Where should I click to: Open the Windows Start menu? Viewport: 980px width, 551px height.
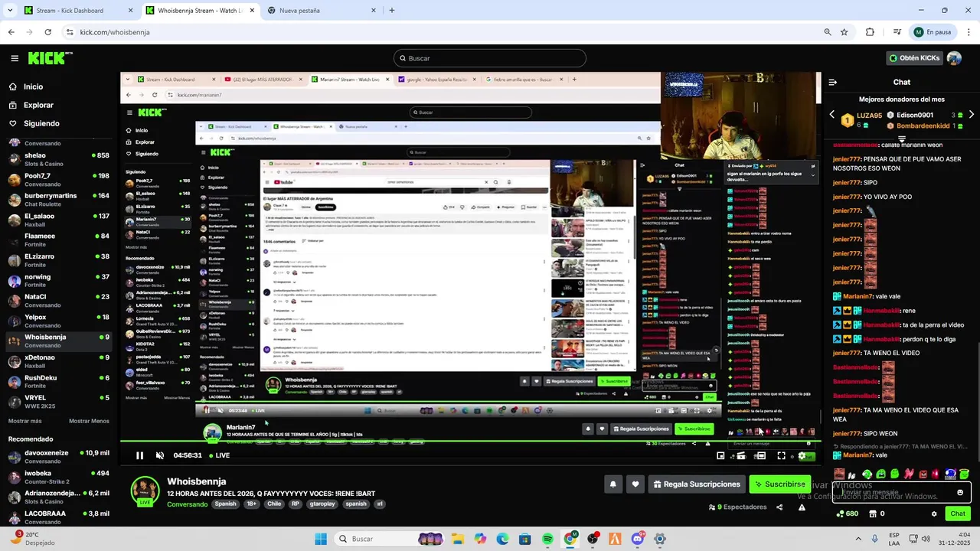tap(320, 539)
